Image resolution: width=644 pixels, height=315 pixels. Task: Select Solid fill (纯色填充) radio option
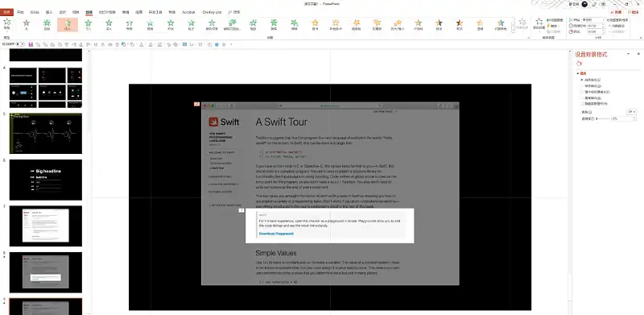click(591, 80)
